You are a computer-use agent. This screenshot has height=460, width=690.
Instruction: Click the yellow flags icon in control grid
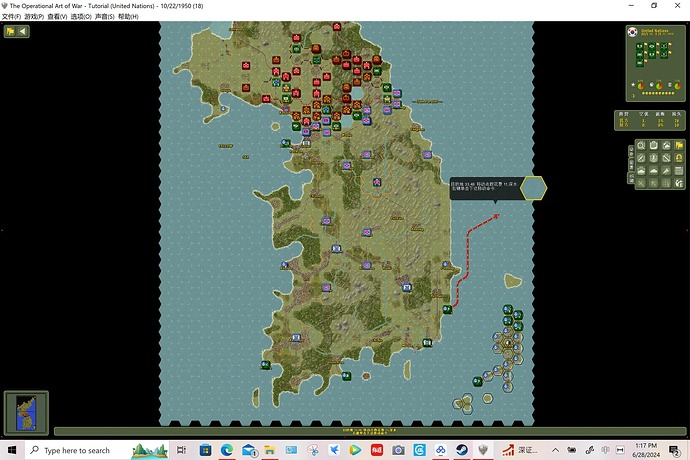[679, 145]
